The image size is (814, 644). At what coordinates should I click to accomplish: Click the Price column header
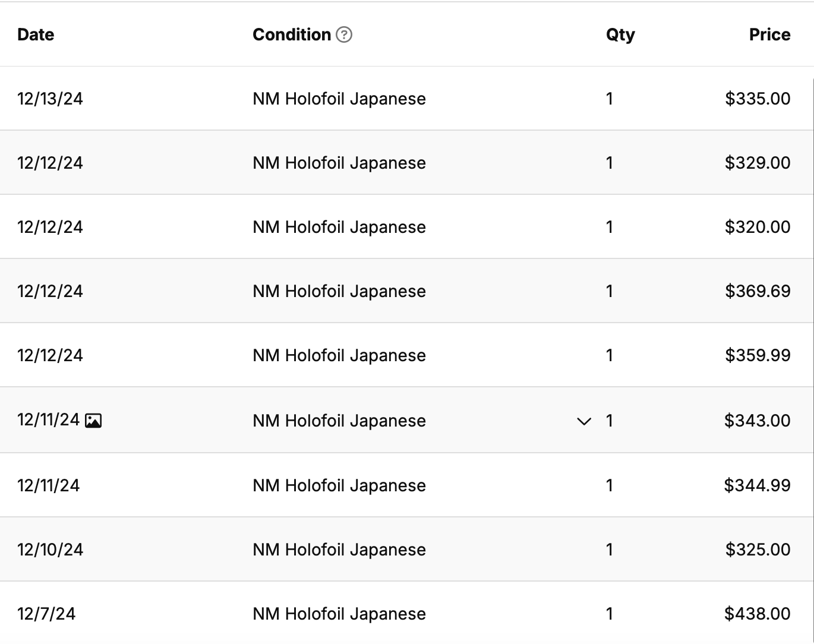click(769, 34)
